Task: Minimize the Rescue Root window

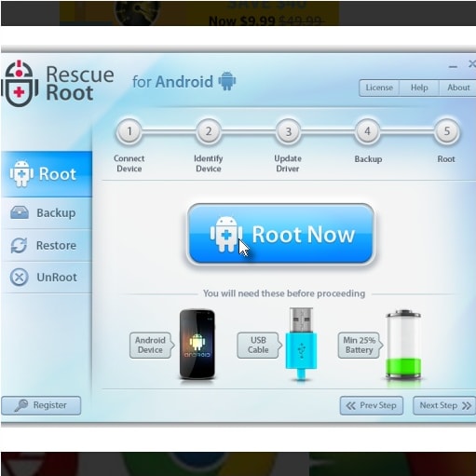Action: pos(453,66)
